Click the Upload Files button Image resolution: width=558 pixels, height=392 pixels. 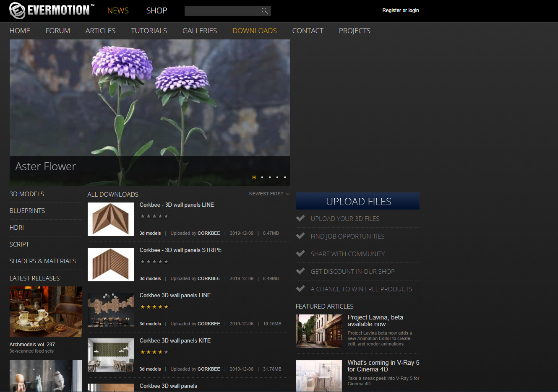(358, 201)
